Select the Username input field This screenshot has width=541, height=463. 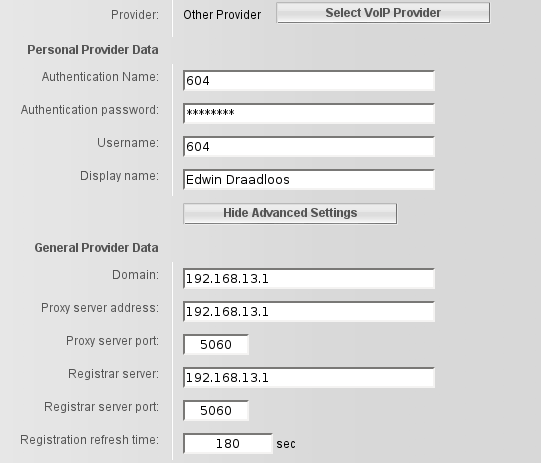(309, 147)
